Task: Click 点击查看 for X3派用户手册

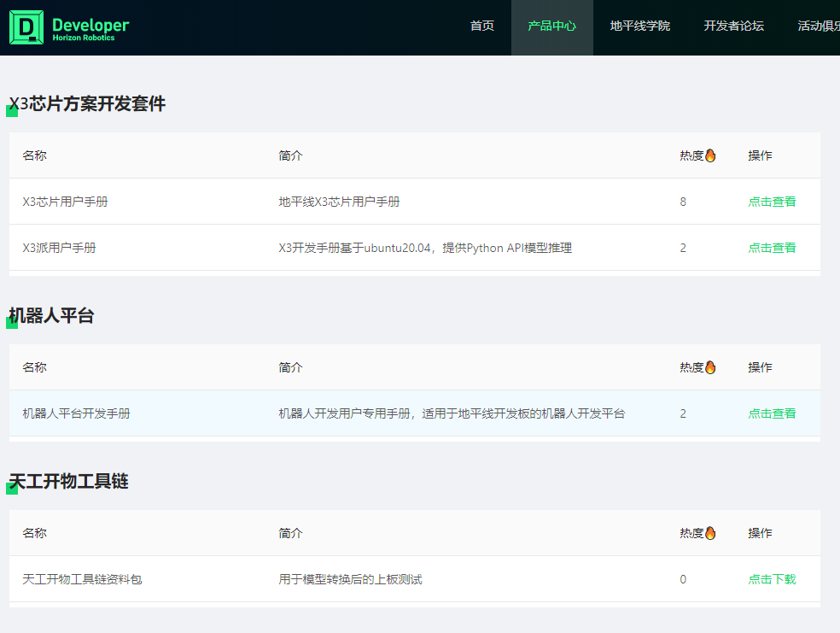Action: coord(772,248)
